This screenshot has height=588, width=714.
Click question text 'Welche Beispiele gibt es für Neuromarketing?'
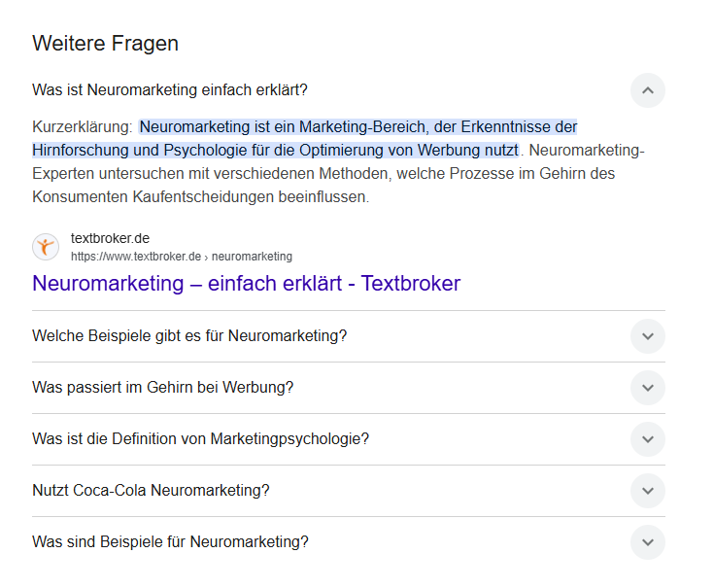189,335
